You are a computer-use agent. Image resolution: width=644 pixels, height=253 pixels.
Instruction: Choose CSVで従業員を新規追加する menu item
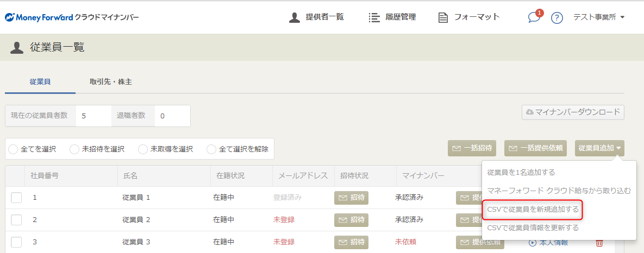[533, 209]
